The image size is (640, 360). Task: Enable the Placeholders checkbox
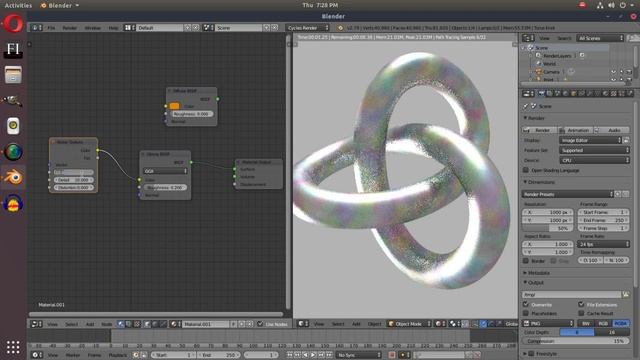(526, 313)
